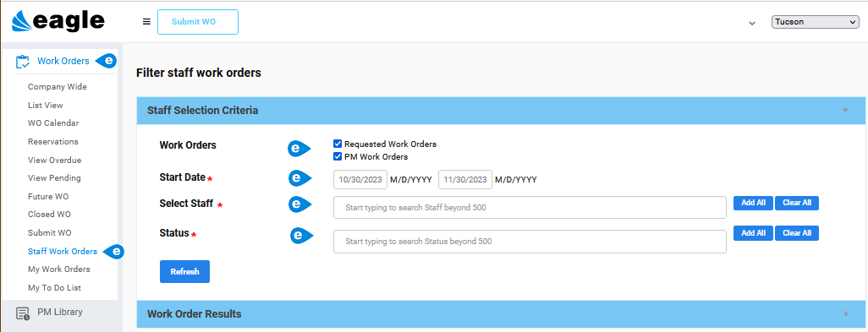Click Add All for Status

click(x=754, y=233)
